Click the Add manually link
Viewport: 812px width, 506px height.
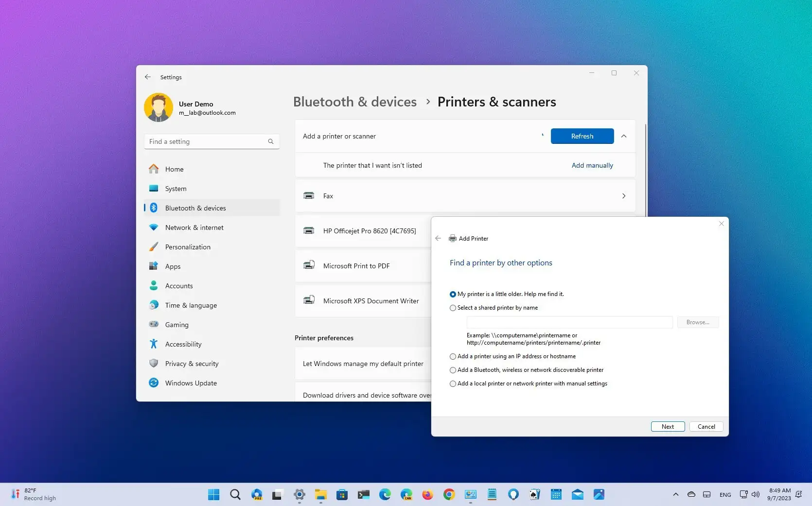(592, 165)
